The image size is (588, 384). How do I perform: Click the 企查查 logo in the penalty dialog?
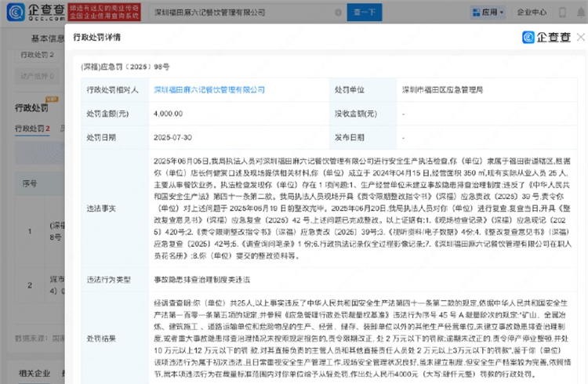coord(547,38)
